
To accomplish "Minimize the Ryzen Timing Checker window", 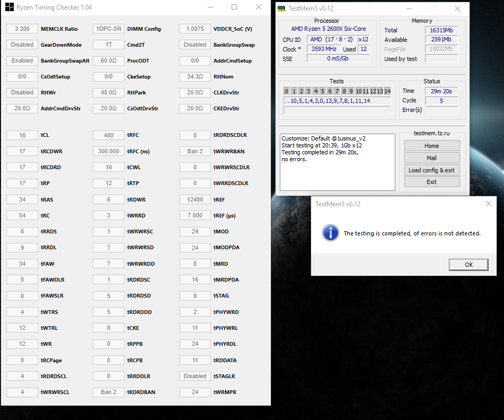I will 210,7.
